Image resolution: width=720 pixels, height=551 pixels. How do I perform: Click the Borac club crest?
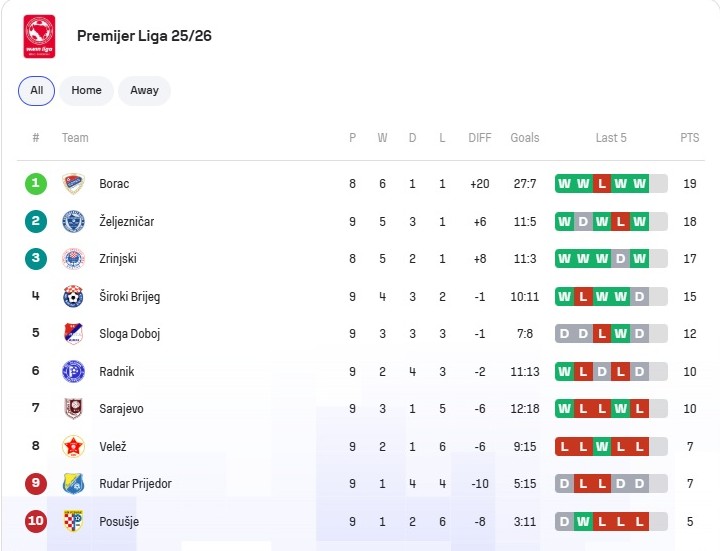pyautogui.click(x=73, y=184)
